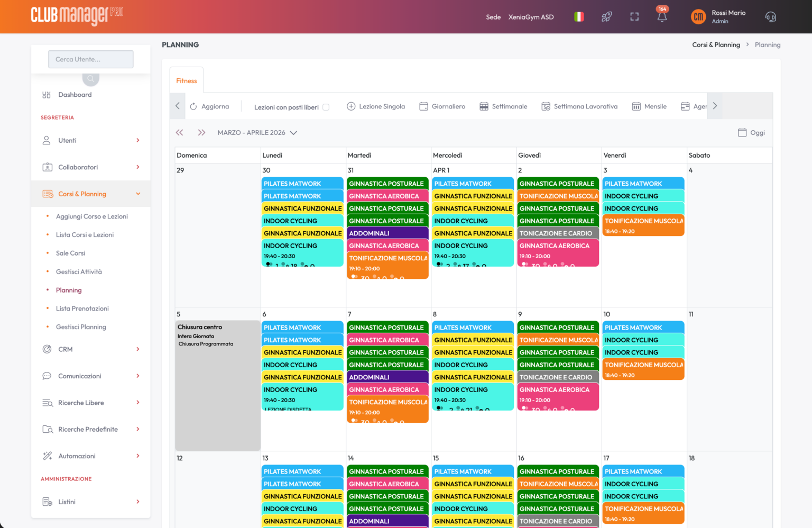Click the Settimana Lavorativa icon
This screenshot has width=812, height=528.
click(x=546, y=106)
